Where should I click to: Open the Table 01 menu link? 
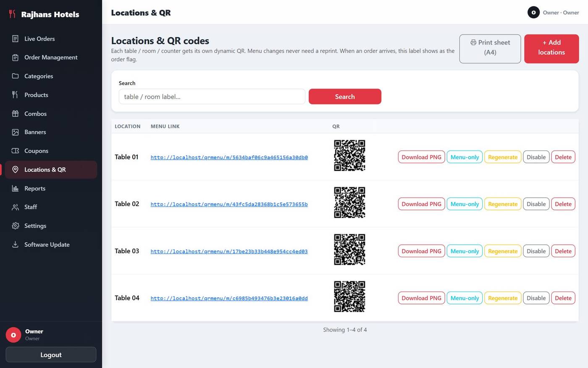pyautogui.click(x=229, y=157)
